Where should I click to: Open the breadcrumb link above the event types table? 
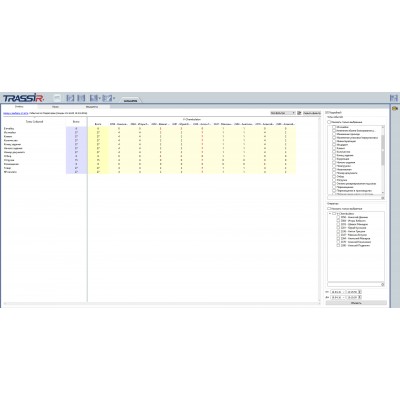(x=16, y=113)
